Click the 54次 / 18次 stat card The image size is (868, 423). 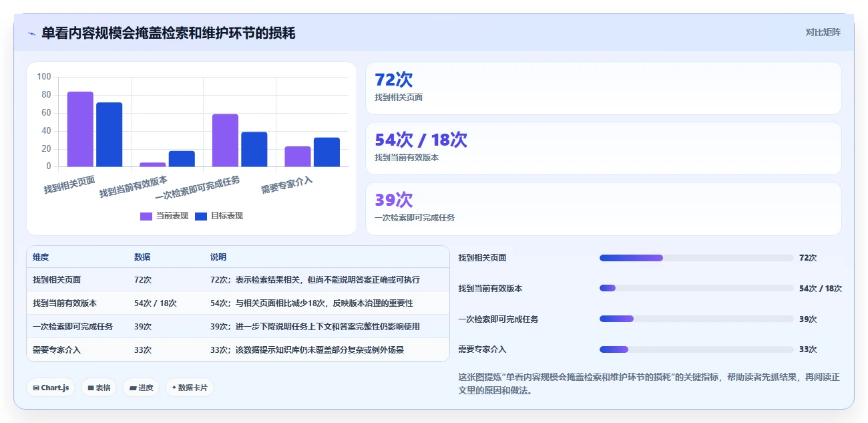604,148
